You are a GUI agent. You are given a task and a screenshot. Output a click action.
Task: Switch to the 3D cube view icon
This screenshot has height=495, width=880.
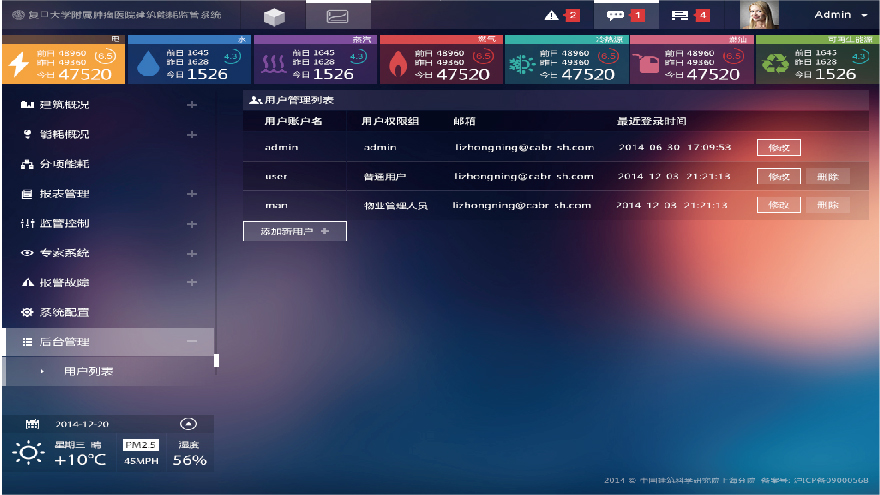(x=273, y=16)
